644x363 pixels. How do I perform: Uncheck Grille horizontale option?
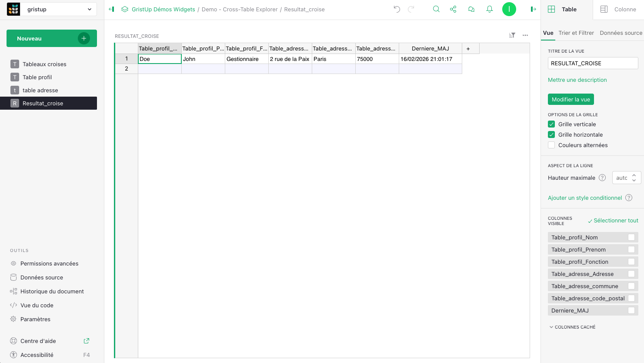pyautogui.click(x=551, y=134)
